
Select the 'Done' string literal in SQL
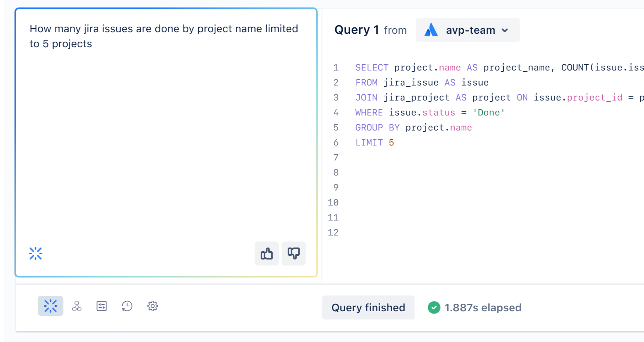click(x=488, y=112)
